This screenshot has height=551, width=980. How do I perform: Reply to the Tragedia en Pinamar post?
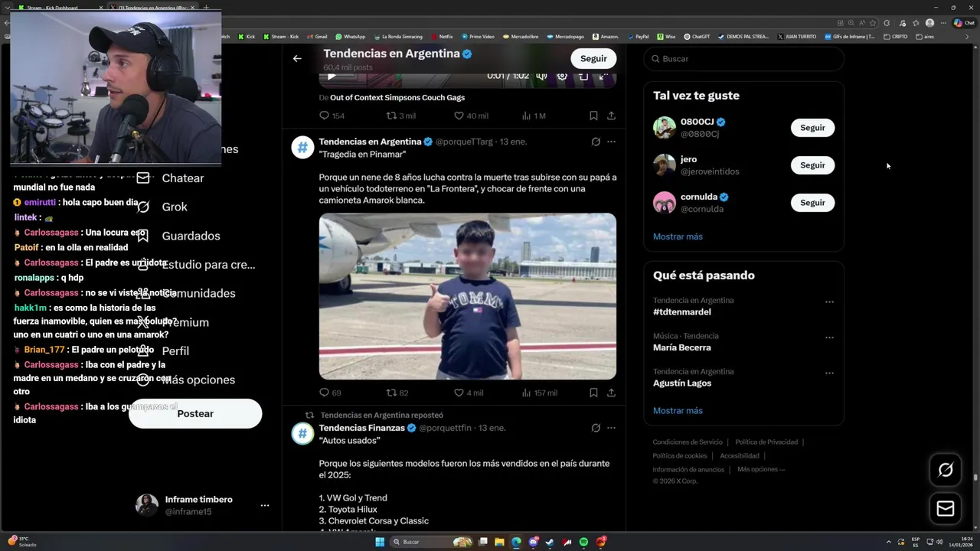pos(325,393)
